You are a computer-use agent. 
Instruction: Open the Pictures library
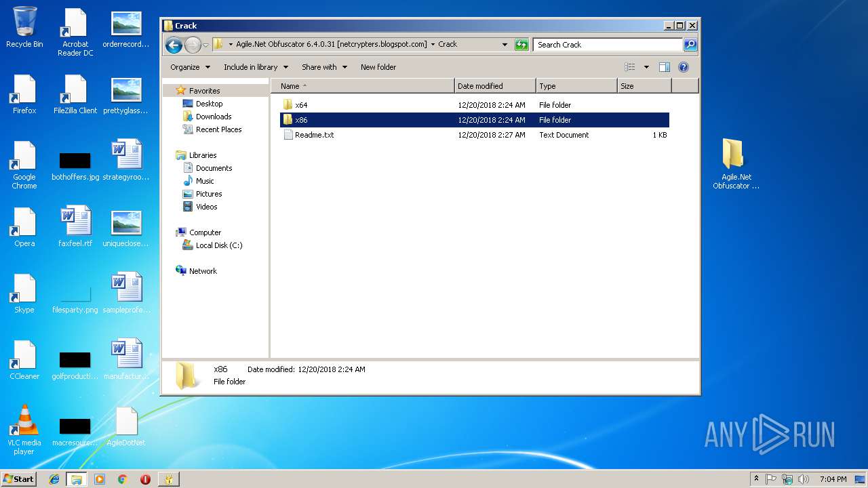click(x=209, y=194)
